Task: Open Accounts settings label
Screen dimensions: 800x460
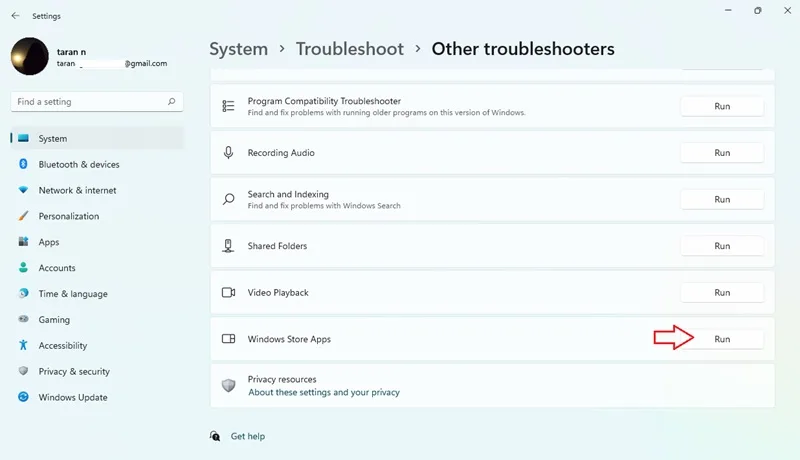Action: point(57,268)
